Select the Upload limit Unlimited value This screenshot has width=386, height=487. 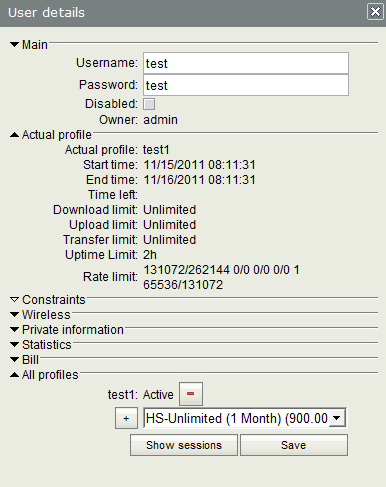coord(170,225)
